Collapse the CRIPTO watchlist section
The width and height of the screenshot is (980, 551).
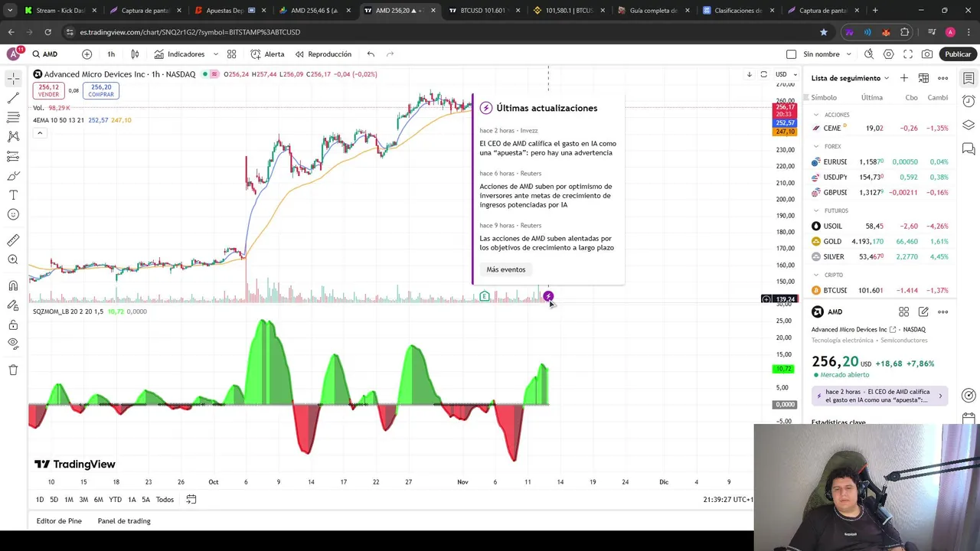tap(816, 275)
